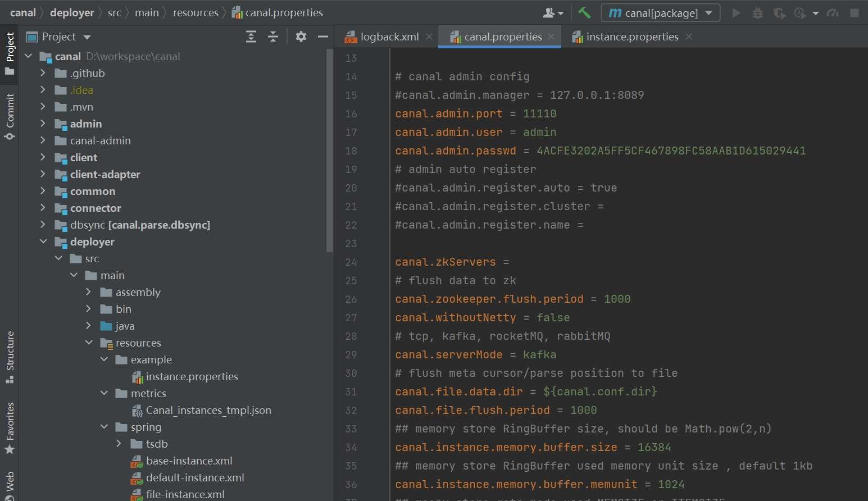Click the resources breadcrumb

[196, 12]
